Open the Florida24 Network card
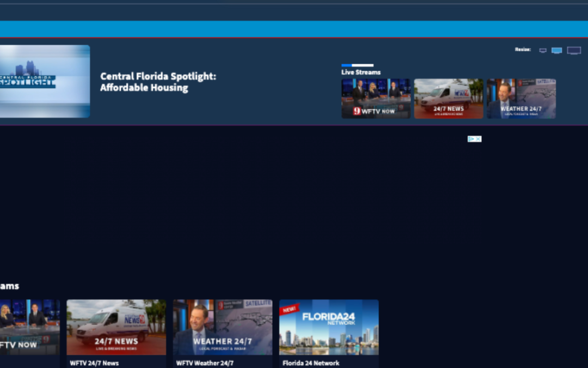The image size is (588, 368). (x=329, y=327)
